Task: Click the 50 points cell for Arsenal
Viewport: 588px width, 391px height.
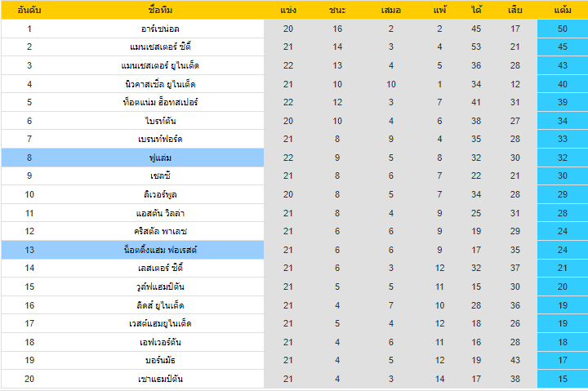Action: [x=563, y=29]
